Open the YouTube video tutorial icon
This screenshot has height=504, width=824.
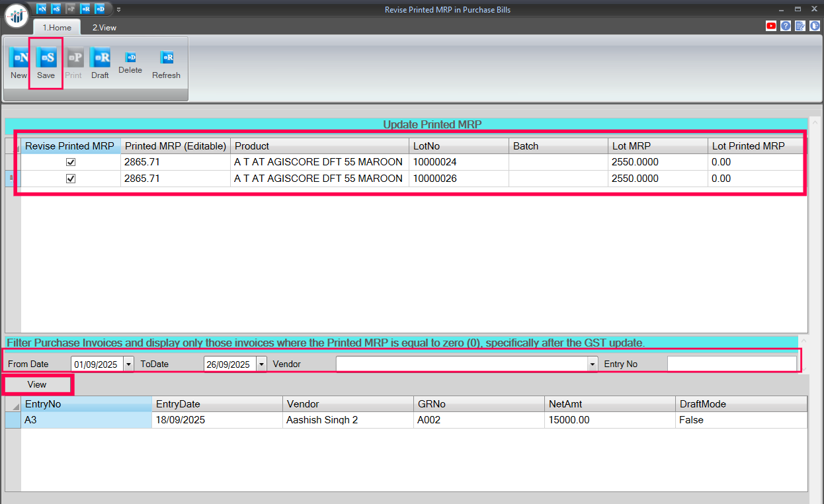point(771,26)
